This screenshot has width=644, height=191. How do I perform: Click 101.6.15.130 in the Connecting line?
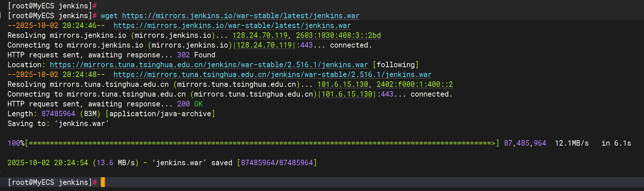point(347,94)
